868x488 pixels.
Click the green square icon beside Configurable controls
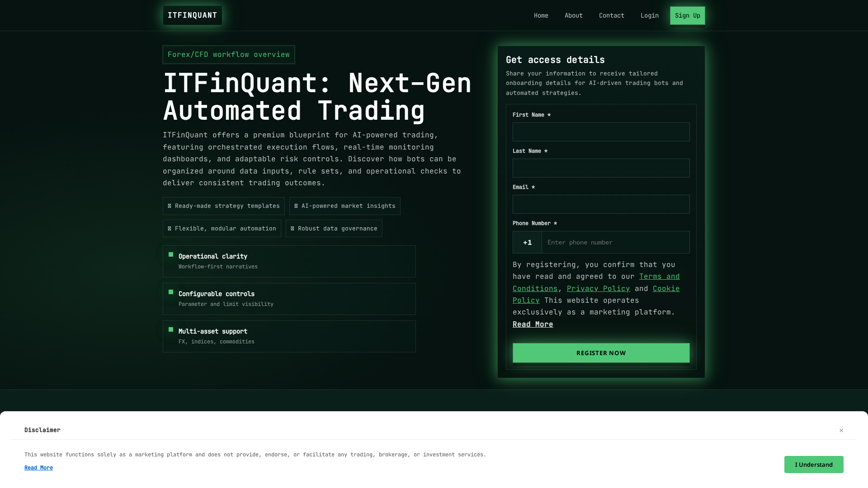pyautogui.click(x=171, y=292)
